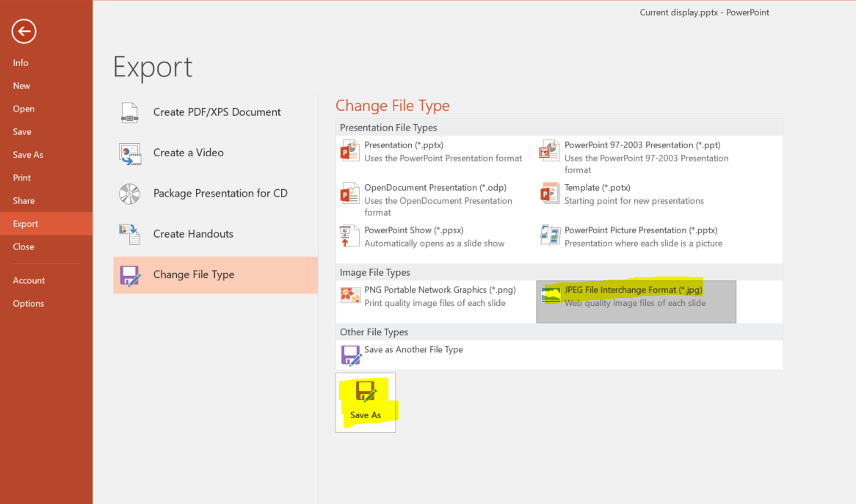Click the OpenDocument Presentation icon
856x504 pixels.
click(350, 193)
